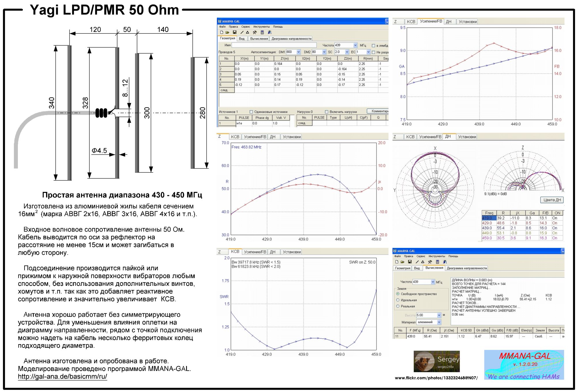Viewport: 577px width, 392px height.
Task: Click crossed hammers tools icon in lower MMANA-GAL window
Action: coord(430,262)
